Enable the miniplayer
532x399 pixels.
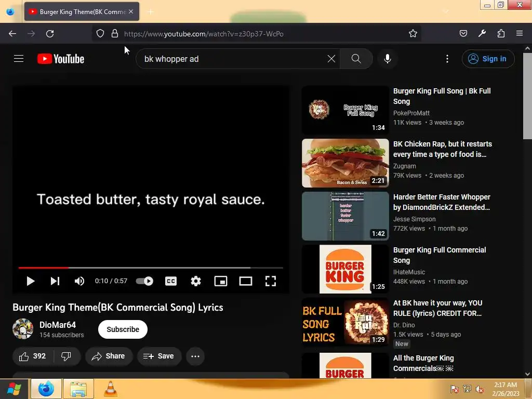221,281
